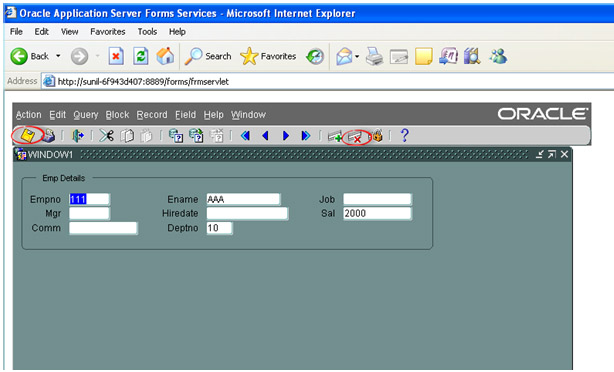Click the browser Stop icon

click(x=116, y=56)
